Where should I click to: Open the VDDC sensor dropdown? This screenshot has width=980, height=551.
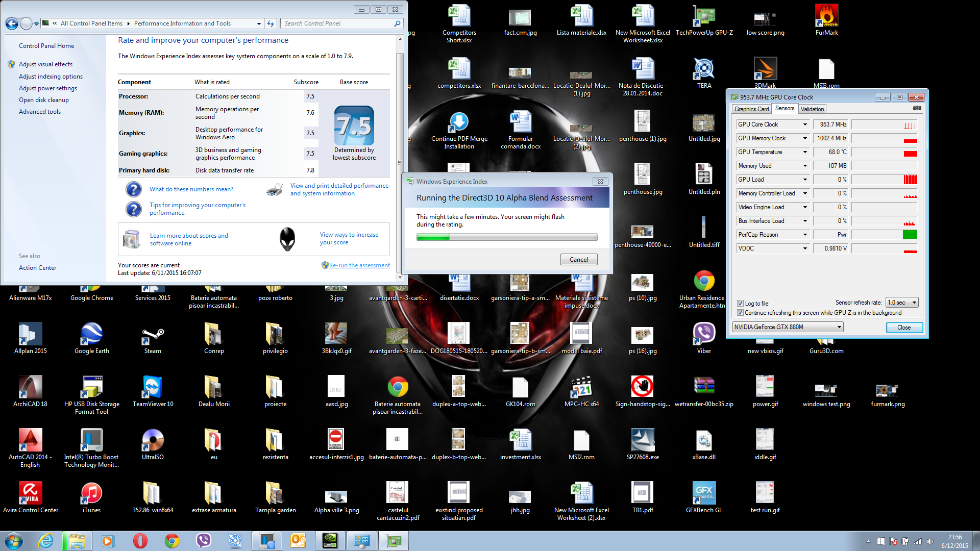point(805,248)
